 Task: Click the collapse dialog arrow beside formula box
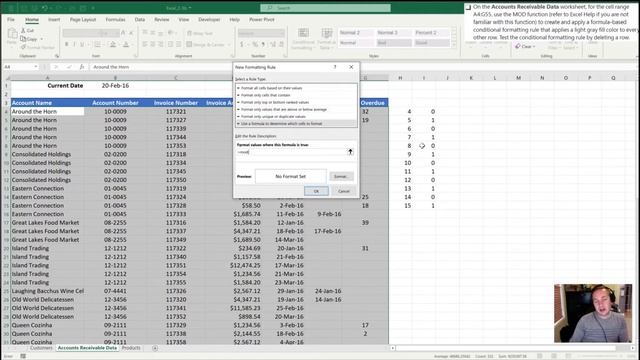350,152
